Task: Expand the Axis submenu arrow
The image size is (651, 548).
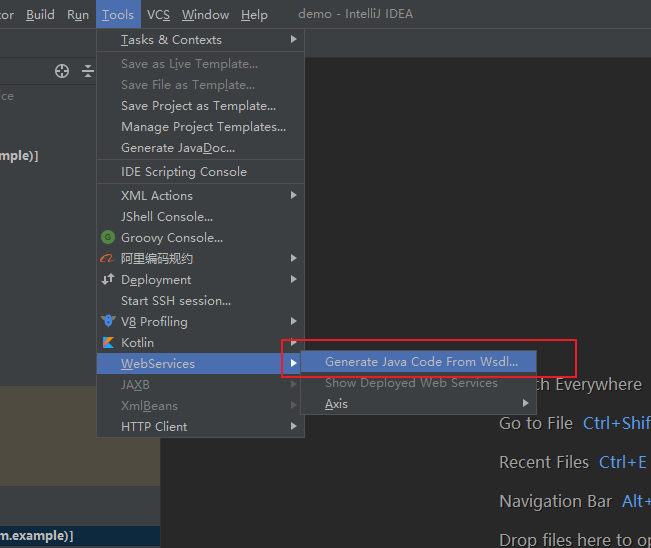Action: [x=526, y=403]
